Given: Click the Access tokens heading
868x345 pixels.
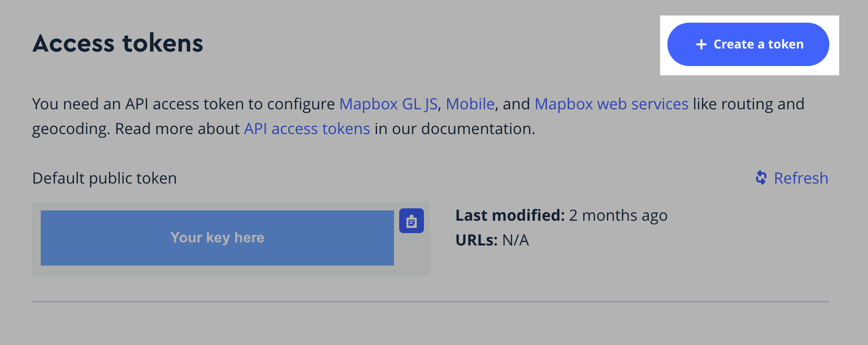Looking at the screenshot, I should tap(118, 43).
